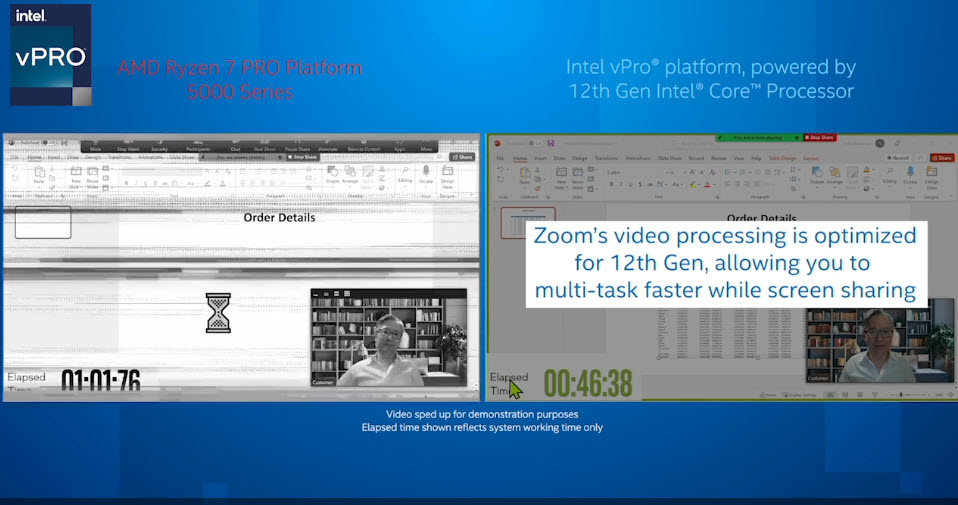Click Stop Video in Zoom toolbar

click(128, 146)
